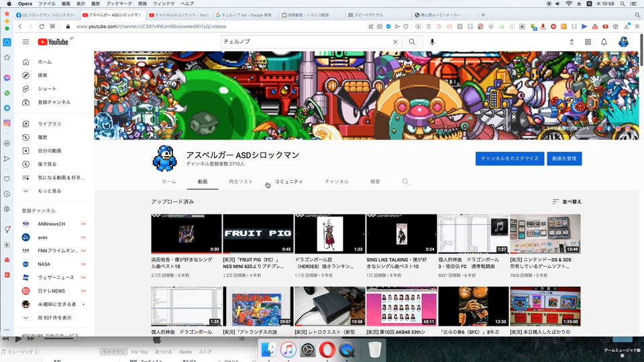Click play button in iTunes window
This screenshot has height=362, width=644.
(x=18, y=339)
